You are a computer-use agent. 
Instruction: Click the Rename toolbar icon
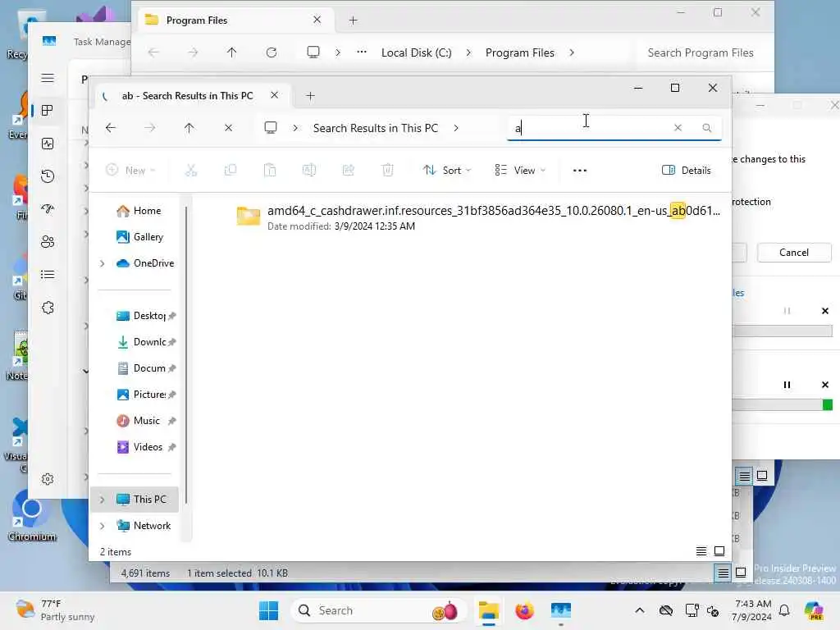click(309, 171)
